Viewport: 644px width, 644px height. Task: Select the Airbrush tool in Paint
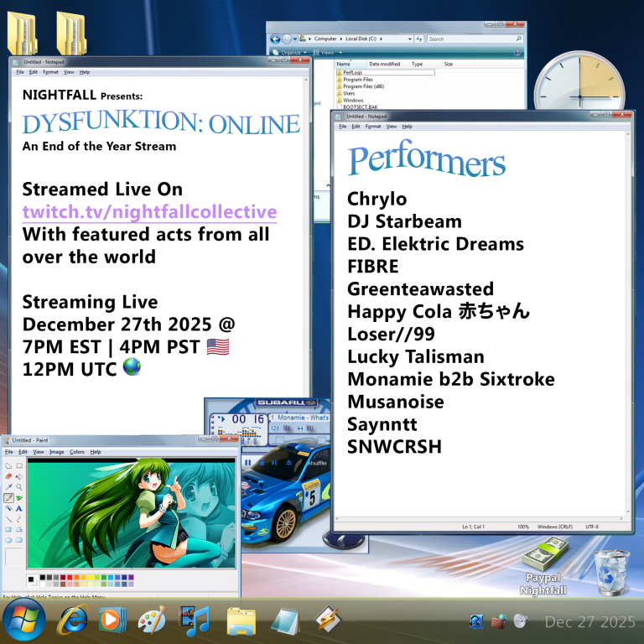click(8, 508)
